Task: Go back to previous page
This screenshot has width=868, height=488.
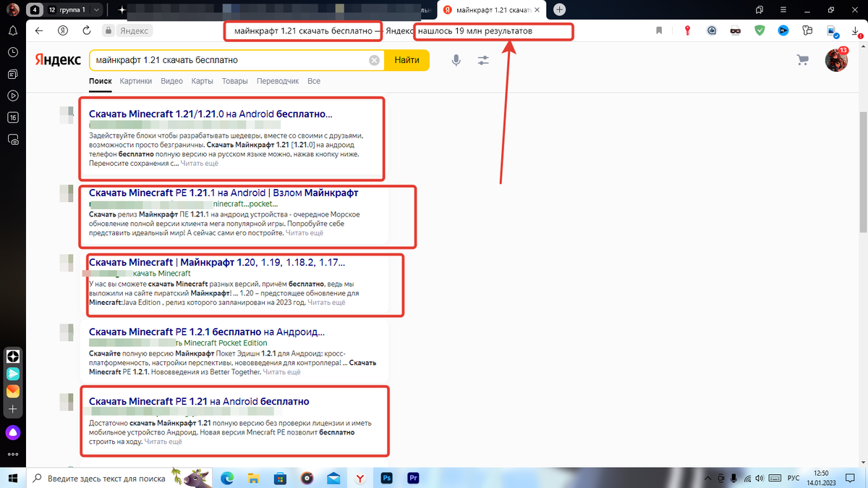Action: 39,31
